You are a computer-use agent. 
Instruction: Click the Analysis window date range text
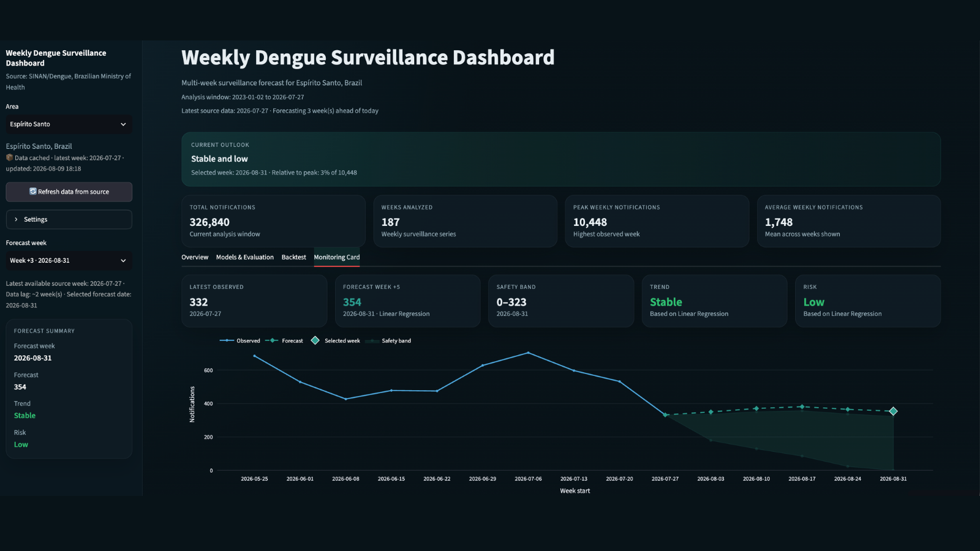click(243, 97)
